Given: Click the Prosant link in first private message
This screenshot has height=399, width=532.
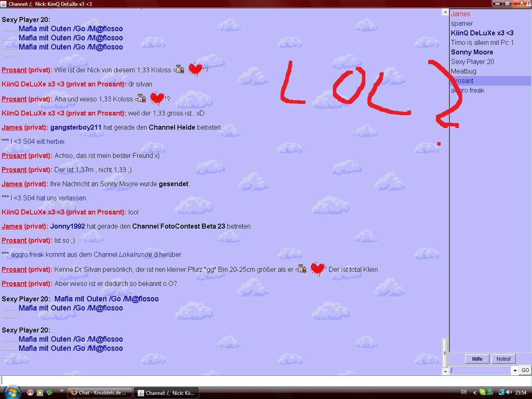Looking at the screenshot, I should coord(14,70).
